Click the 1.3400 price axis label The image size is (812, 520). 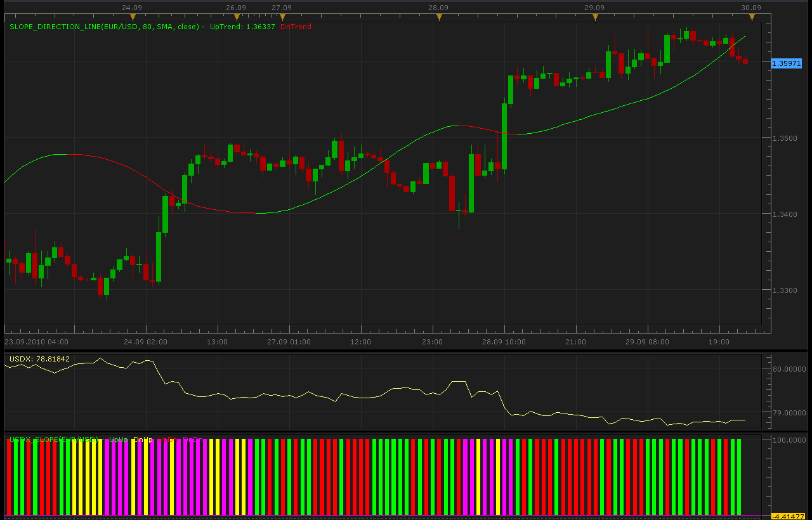pos(784,214)
